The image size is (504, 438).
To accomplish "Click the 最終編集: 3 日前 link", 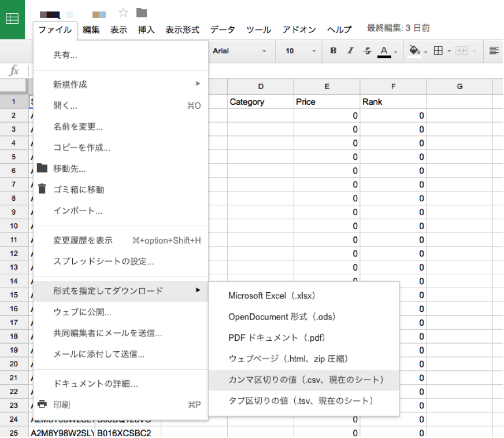I will coord(398,28).
